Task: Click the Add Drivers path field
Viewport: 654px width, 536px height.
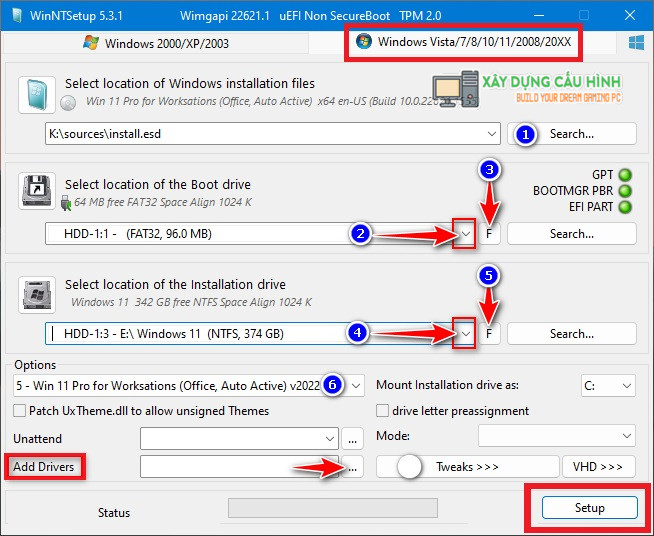Action: pos(239,466)
